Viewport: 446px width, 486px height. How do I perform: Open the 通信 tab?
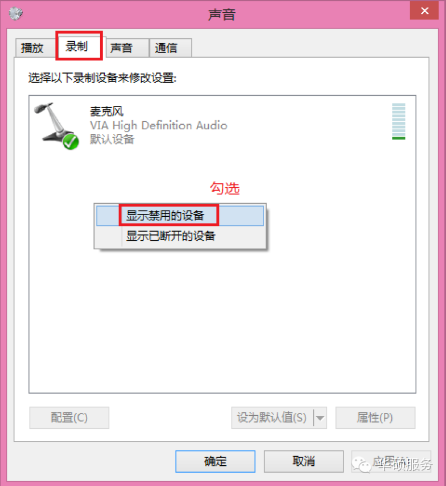click(x=170, y=48)
